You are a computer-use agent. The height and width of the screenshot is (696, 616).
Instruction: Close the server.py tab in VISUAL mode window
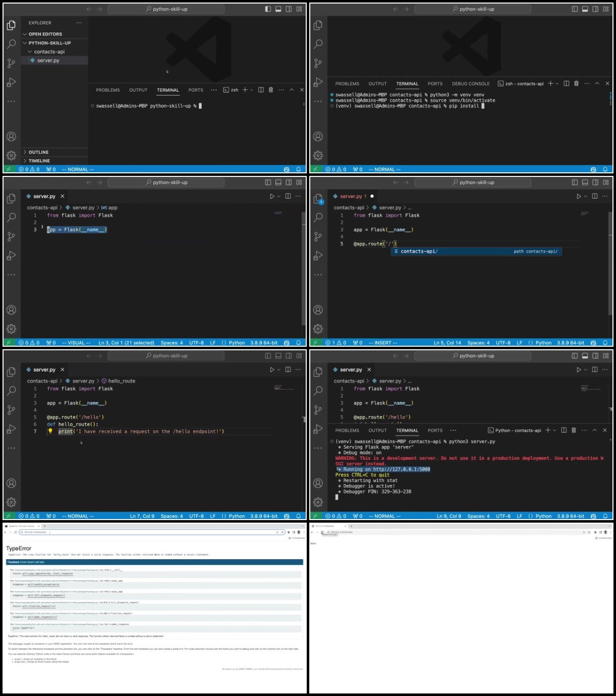point(62,196)
